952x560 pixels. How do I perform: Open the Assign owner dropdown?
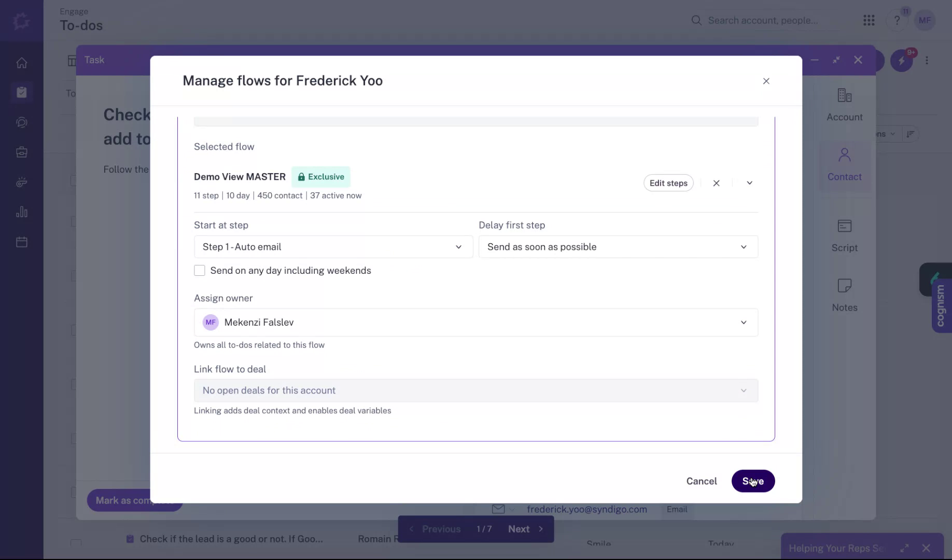[x=475, y=323]
